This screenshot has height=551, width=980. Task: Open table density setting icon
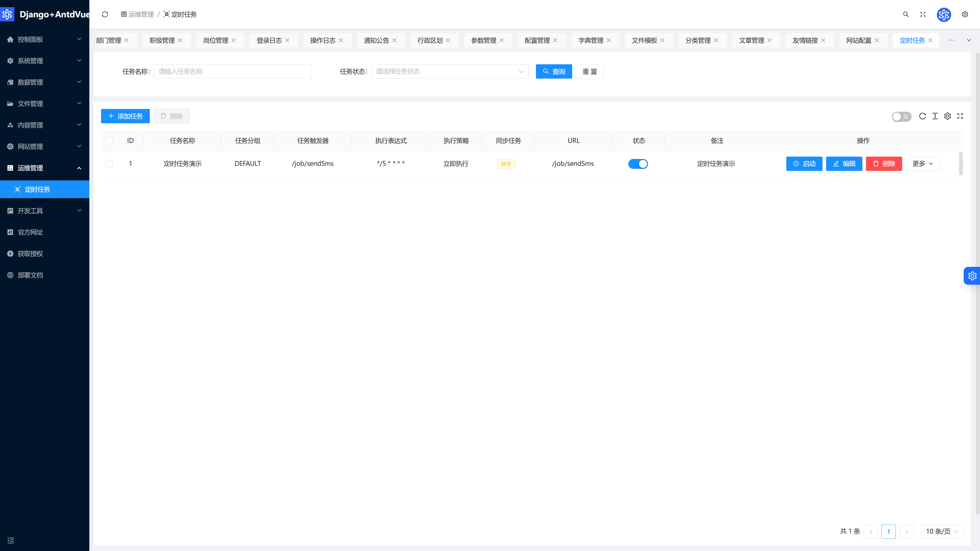pos(935,116)
